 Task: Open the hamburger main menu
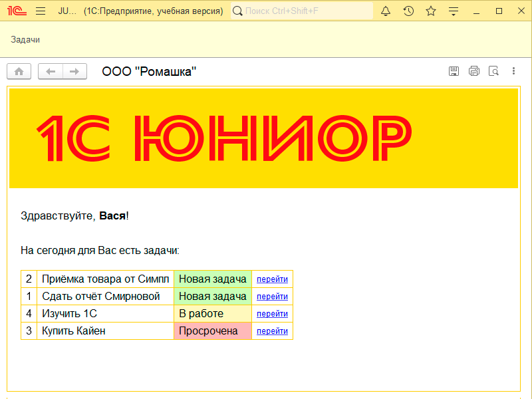point(41,11)
